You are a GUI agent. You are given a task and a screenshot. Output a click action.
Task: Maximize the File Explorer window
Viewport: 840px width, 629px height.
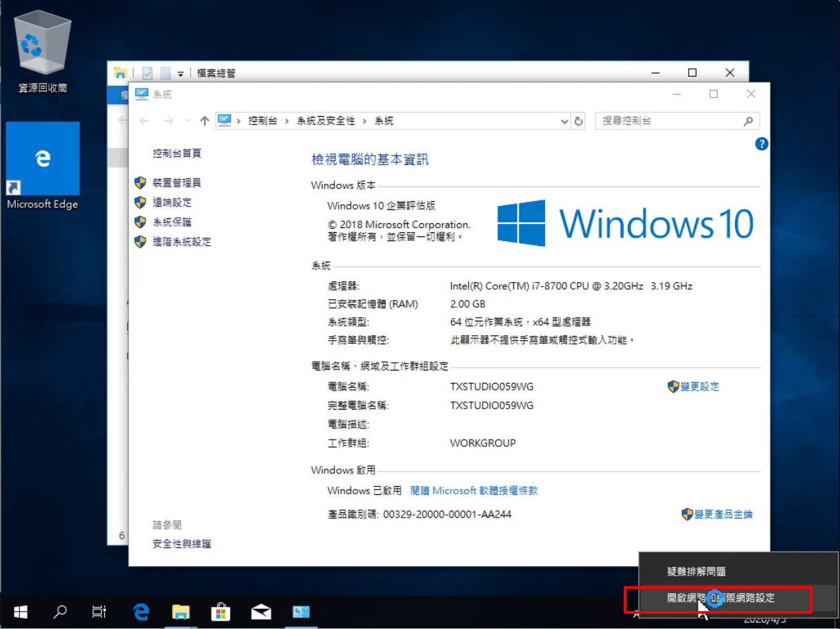[692, 73]
